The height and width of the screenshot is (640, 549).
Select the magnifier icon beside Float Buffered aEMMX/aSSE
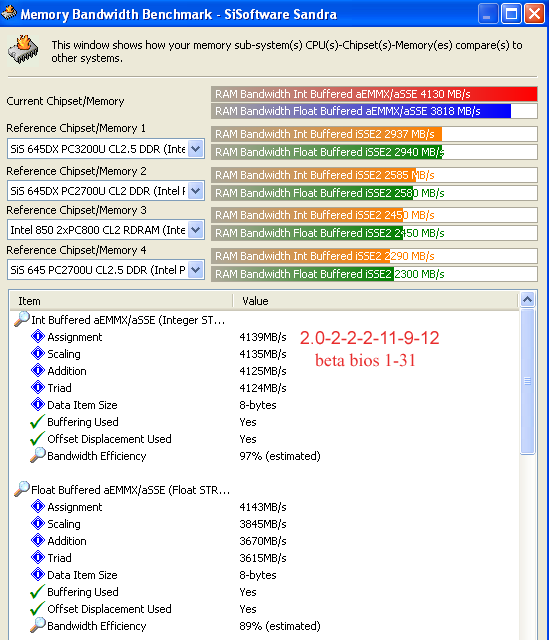[x=22, y=489]
